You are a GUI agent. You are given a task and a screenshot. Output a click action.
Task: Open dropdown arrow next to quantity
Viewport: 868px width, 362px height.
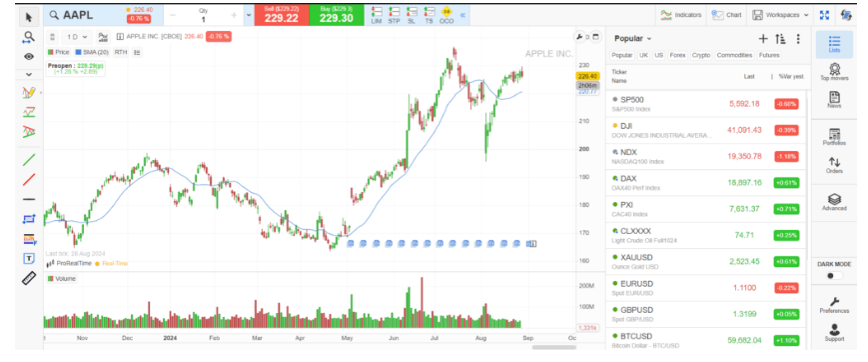(x=248, y=16)
